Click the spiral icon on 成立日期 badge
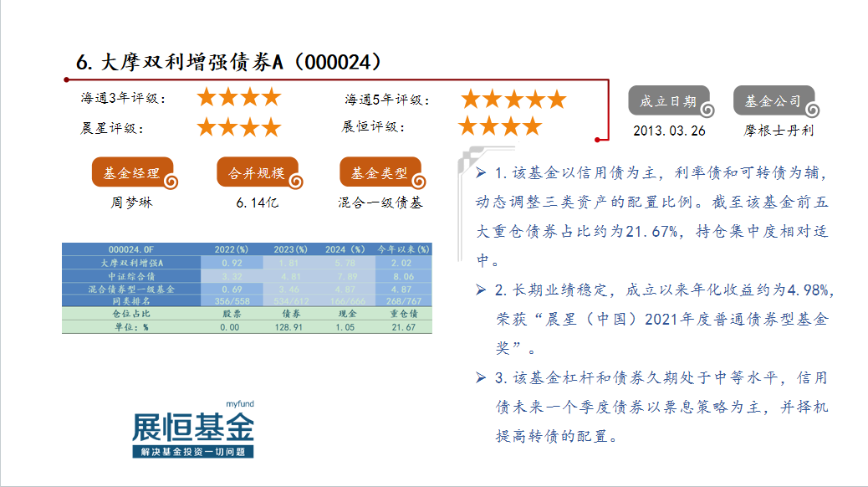 [x=707, y=110]
